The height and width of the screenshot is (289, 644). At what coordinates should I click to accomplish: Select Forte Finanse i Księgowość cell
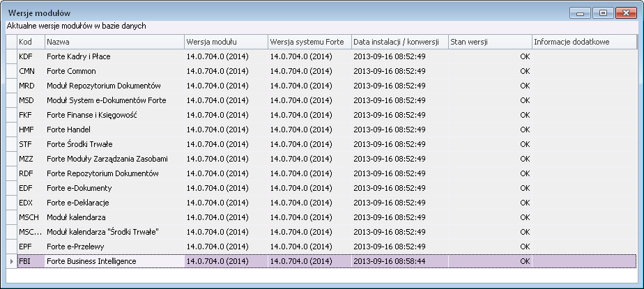point(114,115)
